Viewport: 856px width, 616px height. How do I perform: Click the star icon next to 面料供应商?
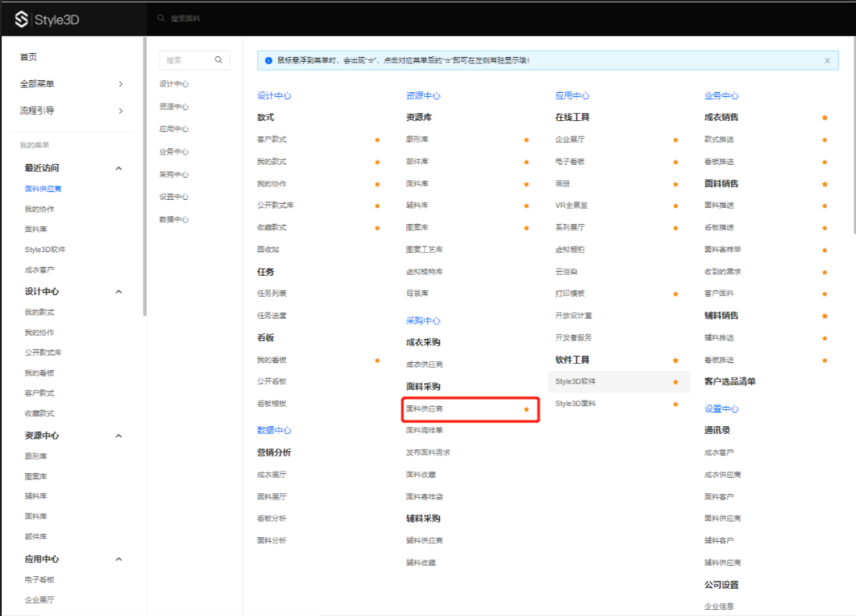tap(526, 409)
